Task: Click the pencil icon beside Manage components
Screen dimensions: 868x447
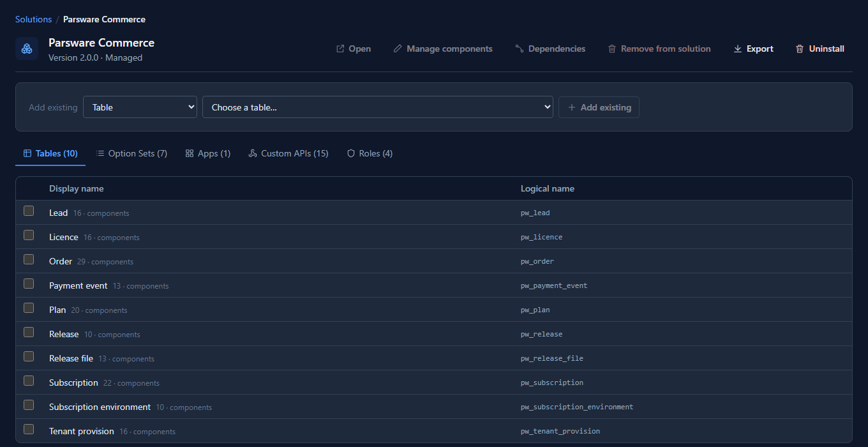Action: [x=398, y=49]
